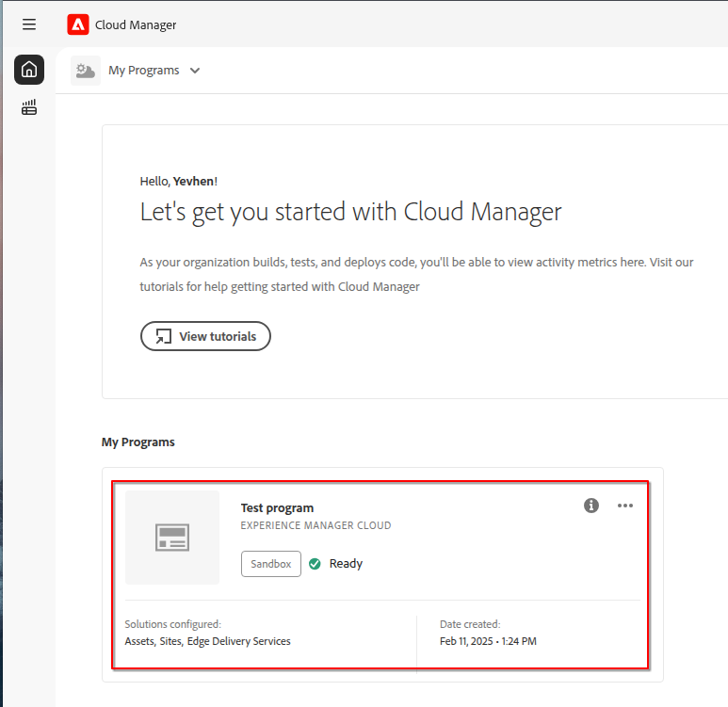Click the My Programs switcher label

tap(143, 71)
